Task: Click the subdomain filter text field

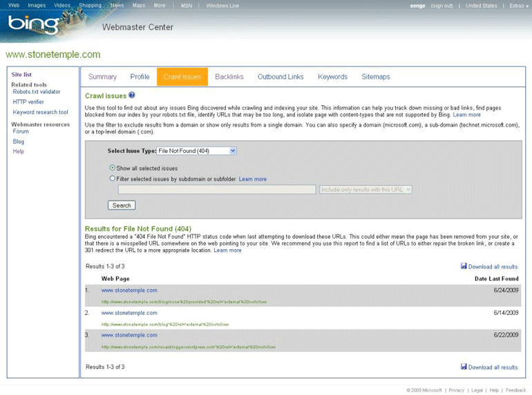Action: [217, 190]
